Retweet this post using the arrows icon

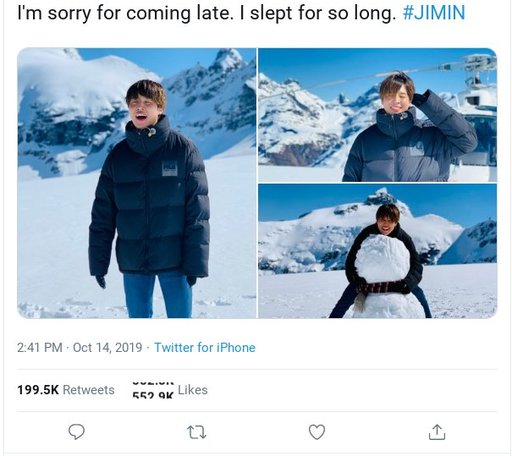pos(197,432)
